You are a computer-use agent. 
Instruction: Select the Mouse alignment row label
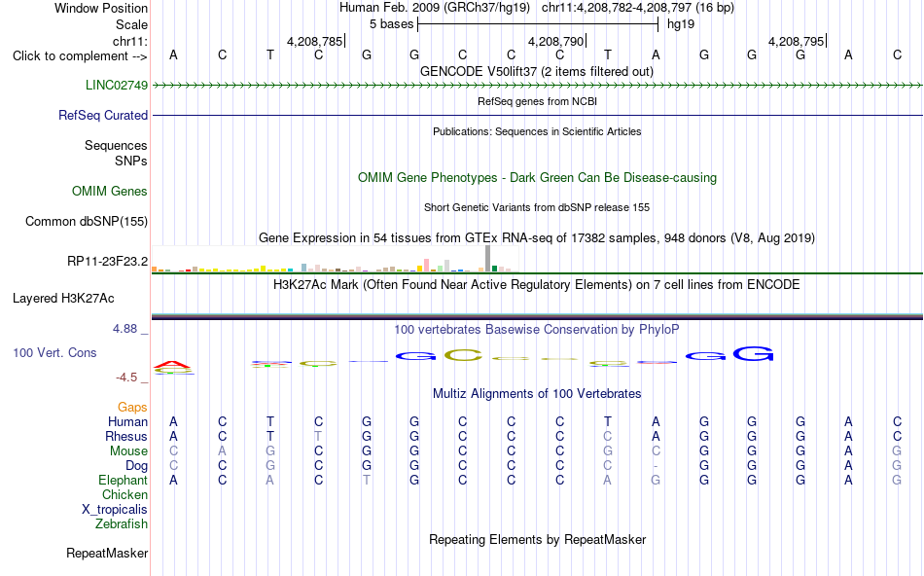click(x=129, y=451)
